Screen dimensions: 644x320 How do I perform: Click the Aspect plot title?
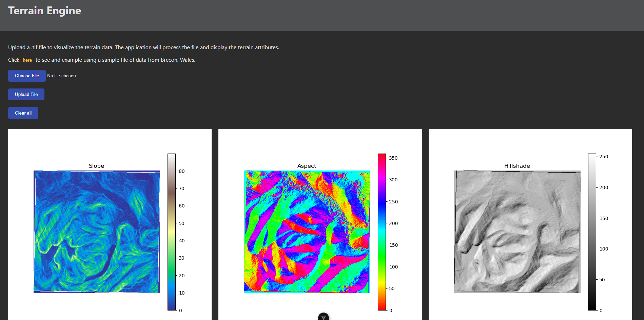click(307, 166)
